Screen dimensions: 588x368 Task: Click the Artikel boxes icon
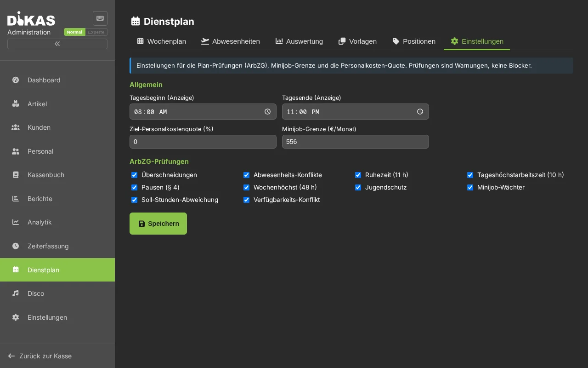click(16, 104)
